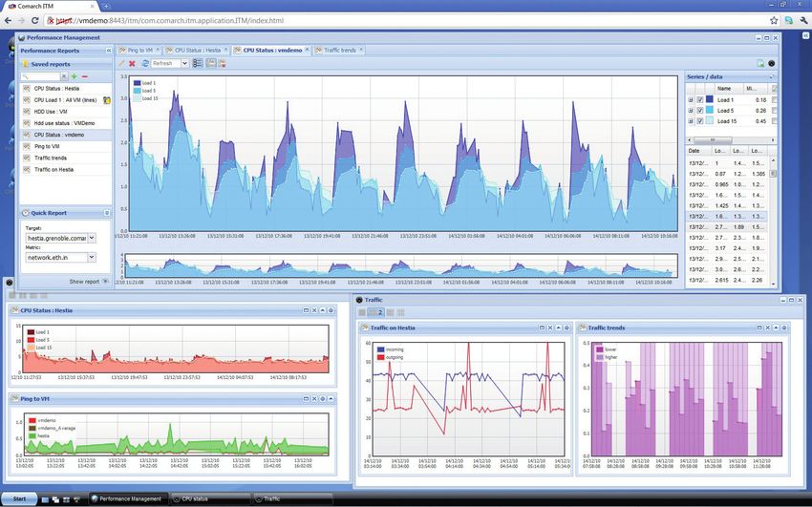Screen dimensions: 812x507
Task: Collapse the Traffic on Hestia widget
Action: (x=558, y=327)
